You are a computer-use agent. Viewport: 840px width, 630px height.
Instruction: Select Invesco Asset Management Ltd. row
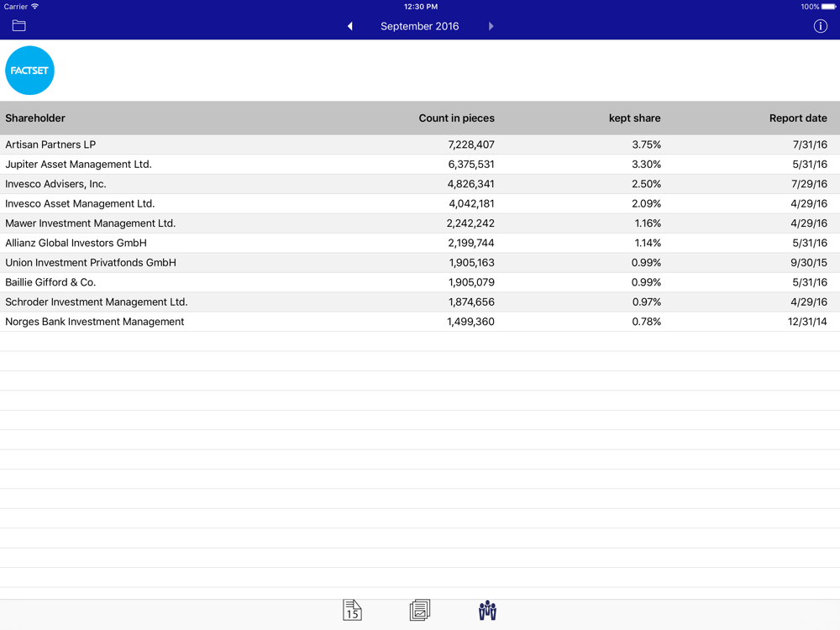pyautogui.click(x=420, y=203)
